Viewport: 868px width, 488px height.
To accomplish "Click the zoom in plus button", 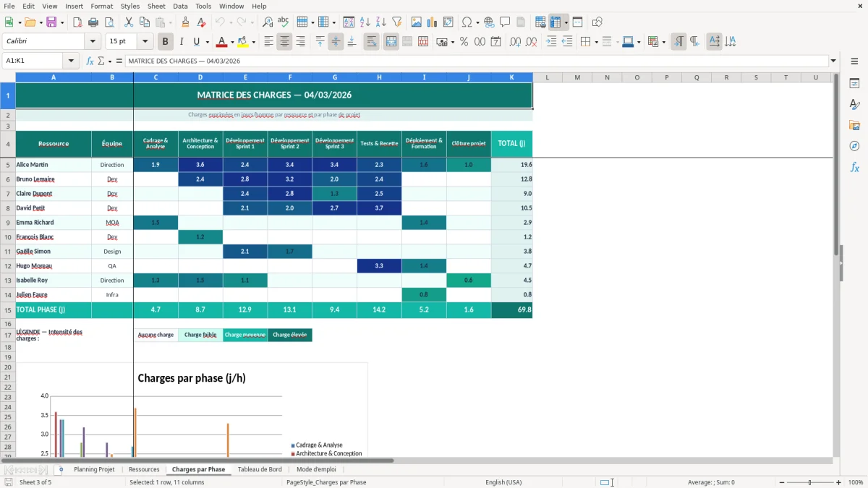I will click(839, 482).
